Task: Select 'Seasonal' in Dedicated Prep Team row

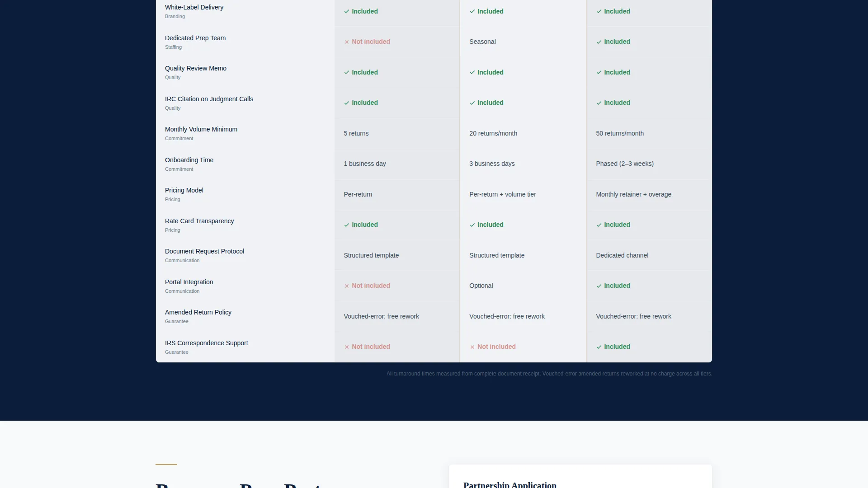Action: click(x=482, y=42)
